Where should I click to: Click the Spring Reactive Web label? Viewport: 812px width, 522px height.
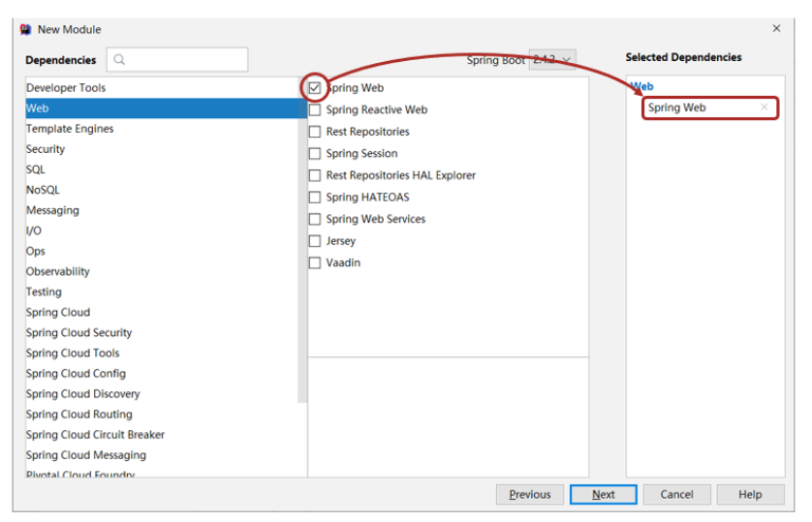point(377,109)
